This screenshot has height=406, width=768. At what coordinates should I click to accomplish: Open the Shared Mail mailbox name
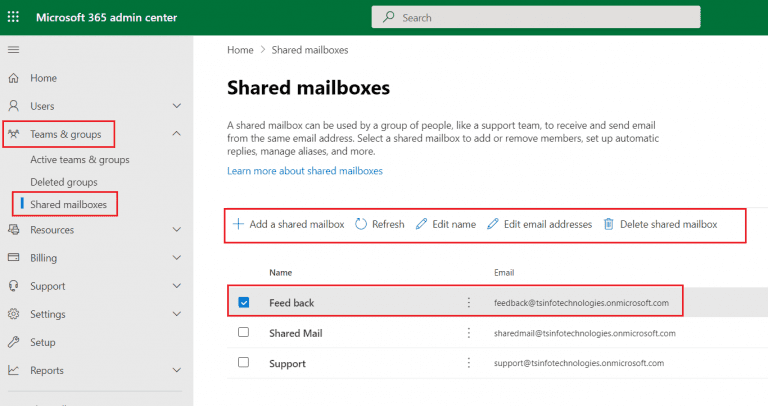(295, 334)
